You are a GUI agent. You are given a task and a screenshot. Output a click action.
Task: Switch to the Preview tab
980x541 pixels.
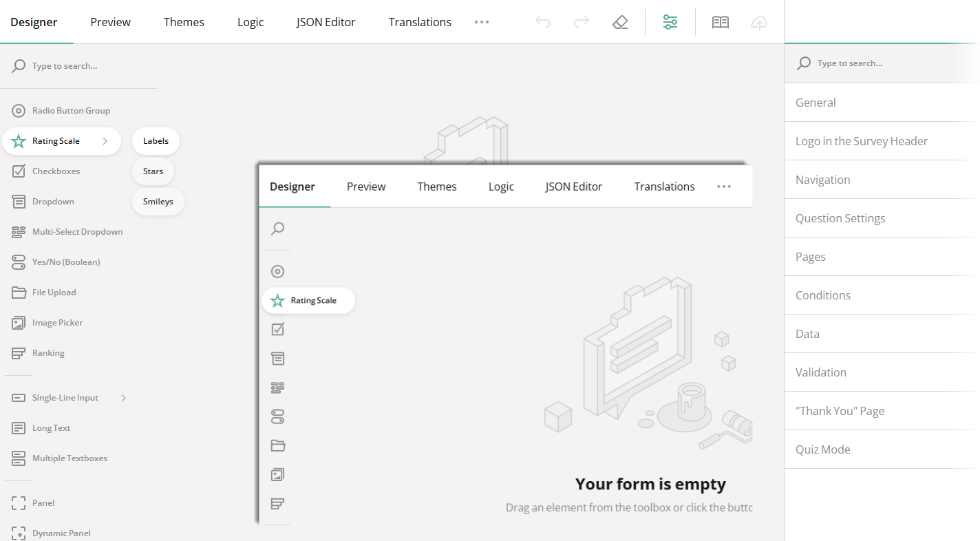(110, 21)
